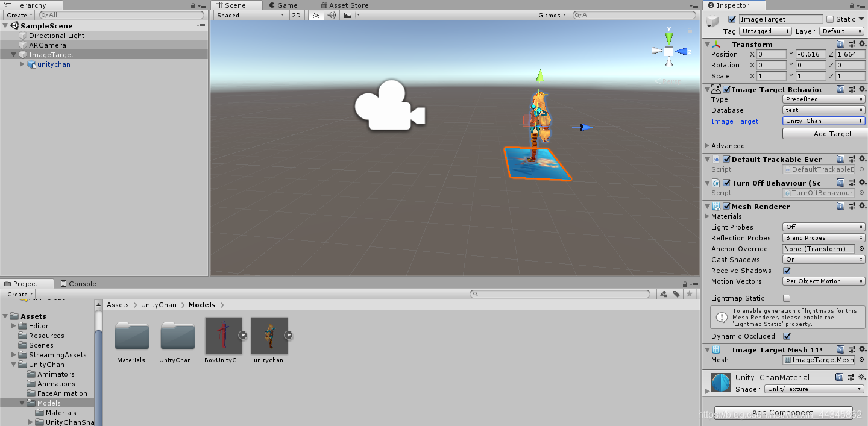868x426 pixels.
Task: Expand unitychan in Hierarchy
Action: (22, 64)
